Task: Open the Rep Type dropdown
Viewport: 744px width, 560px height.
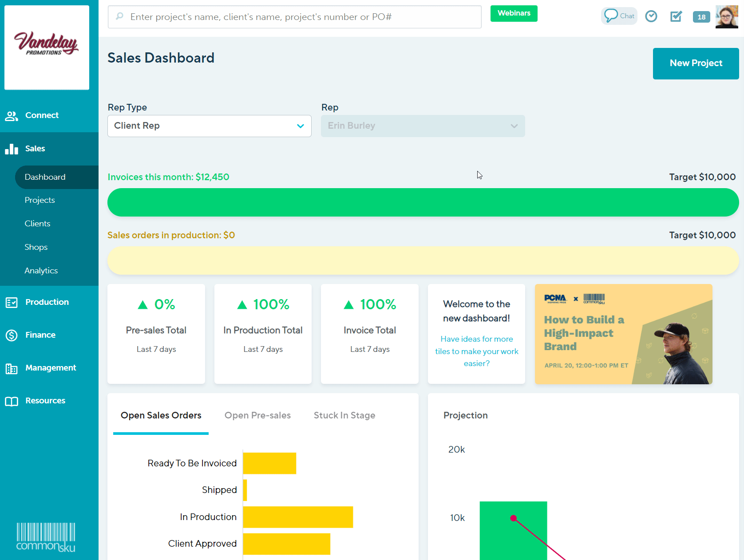Action: click(x=209, y=126)
